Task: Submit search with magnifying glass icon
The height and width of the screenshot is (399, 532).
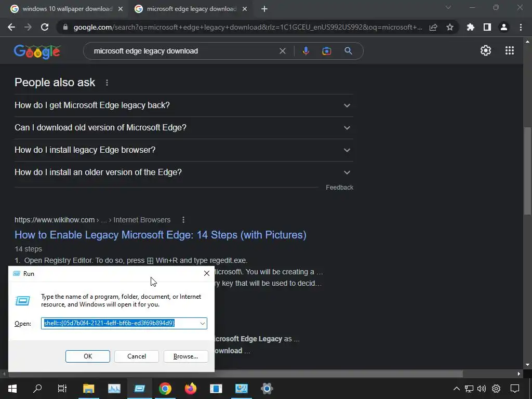Action: coord(348,51)
